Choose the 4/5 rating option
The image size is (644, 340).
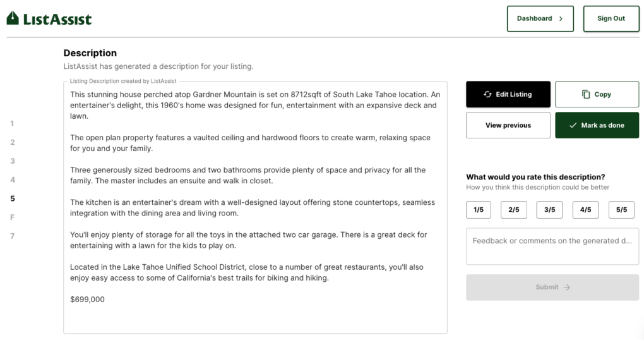point(585,210)
